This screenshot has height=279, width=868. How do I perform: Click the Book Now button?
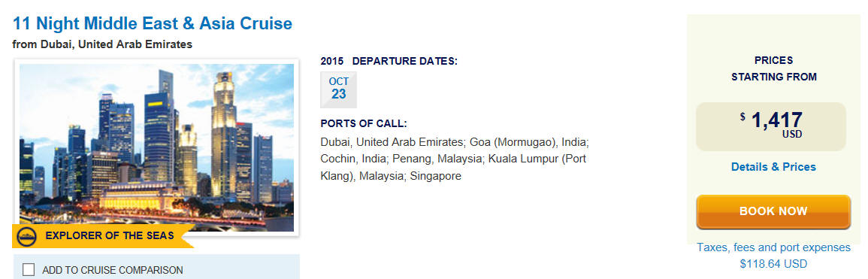pos(773,211)
